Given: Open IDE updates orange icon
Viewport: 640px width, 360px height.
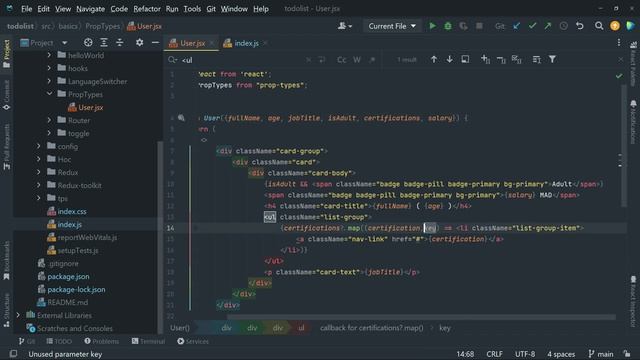Looking at the screenshot, I should [615, 26].
